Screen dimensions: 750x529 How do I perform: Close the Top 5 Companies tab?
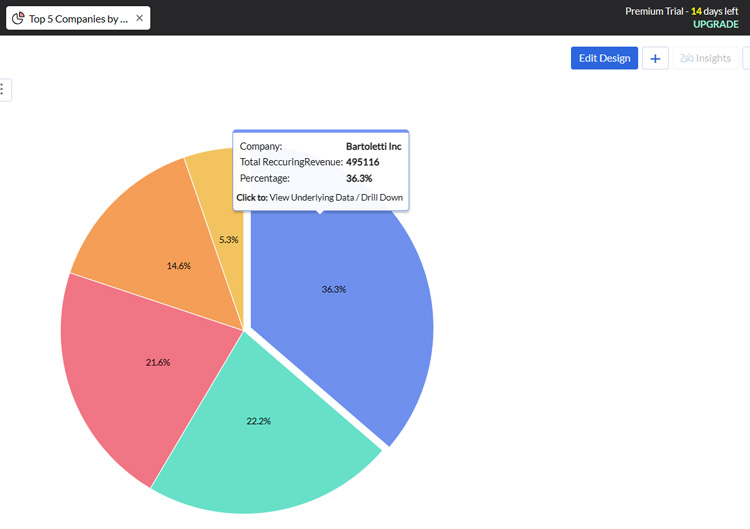140,18
